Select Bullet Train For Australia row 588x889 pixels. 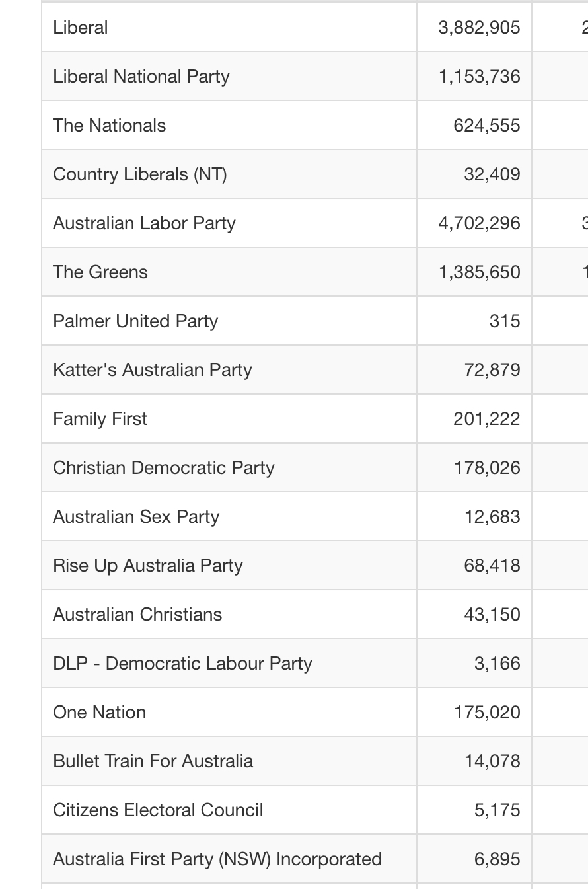click(314, 761)
